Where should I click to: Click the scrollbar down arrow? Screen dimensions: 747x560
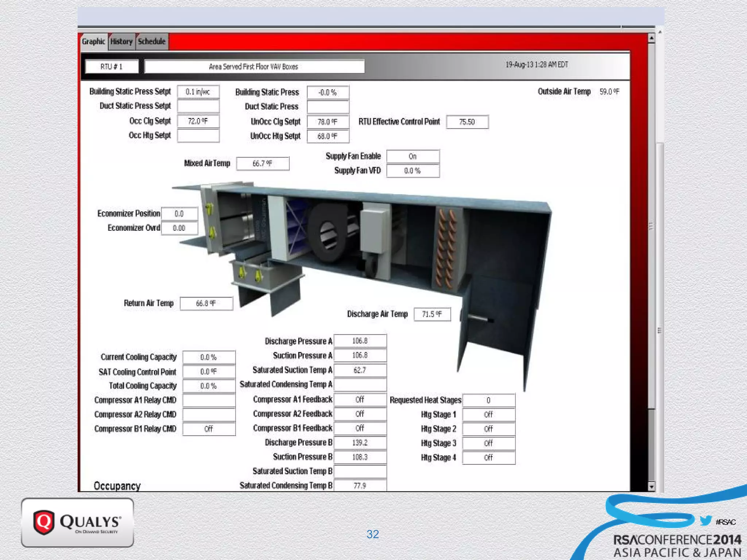coord(651,486)
